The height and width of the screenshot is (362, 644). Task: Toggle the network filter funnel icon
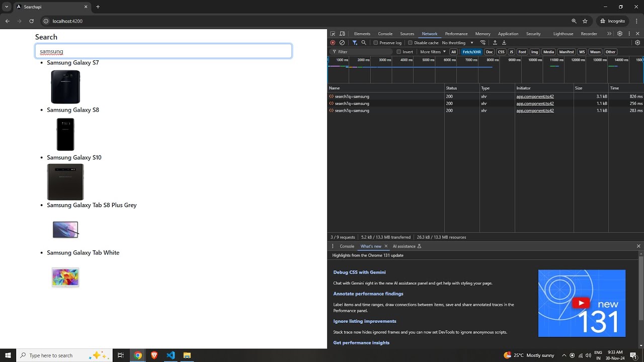click(355, 43)
